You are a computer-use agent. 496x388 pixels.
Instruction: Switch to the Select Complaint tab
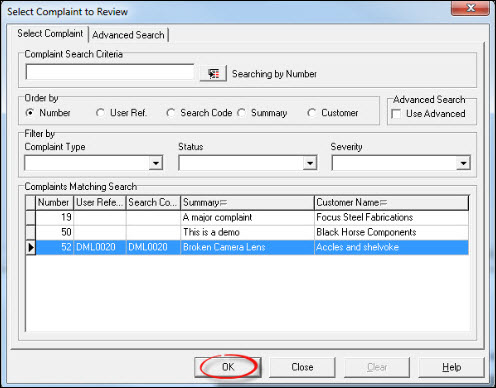50,34
